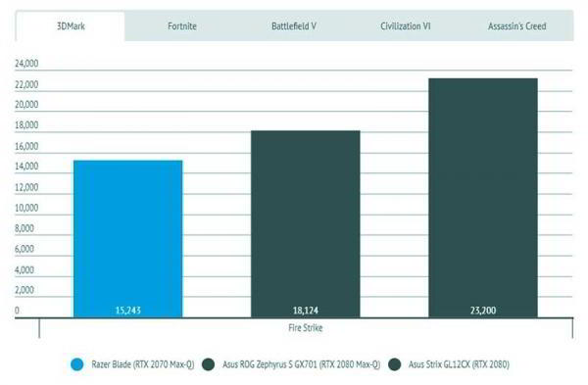588x385 pixels.
Task: Open the Civilization VI tab
Action: [x=406, y=25]
